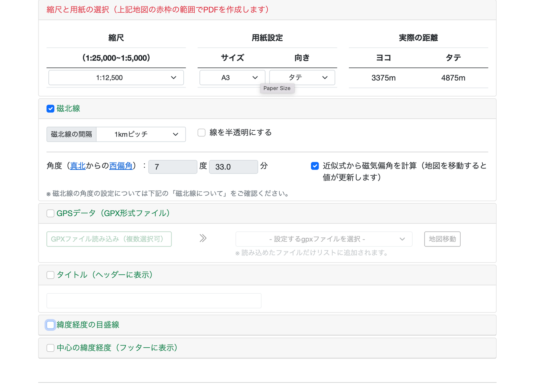This screenshot has width=547, height=392.
Task: Expand the 1kmピッチ interval dropdown
Action: [141, 134]
